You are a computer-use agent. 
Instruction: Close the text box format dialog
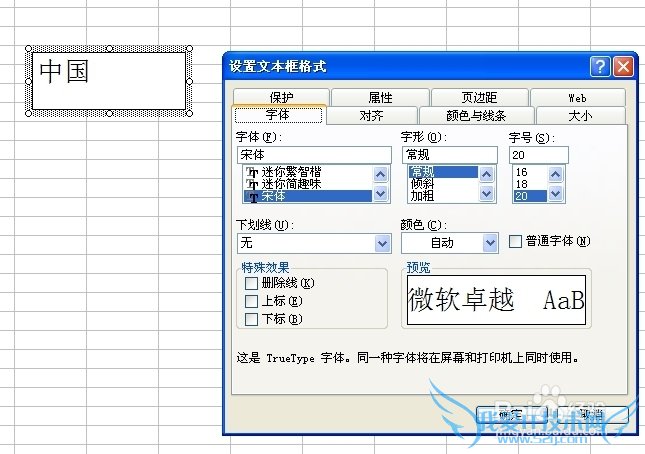tap(623, 66)
